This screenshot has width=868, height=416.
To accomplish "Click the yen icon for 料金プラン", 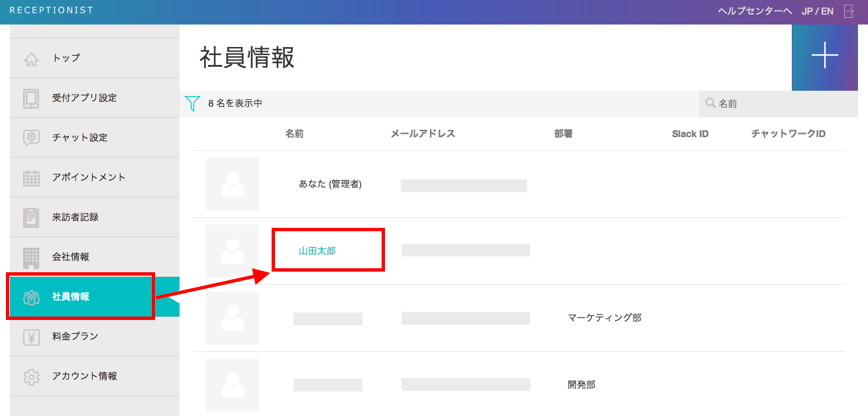I will pyautogui.click(x=31, y=337).
